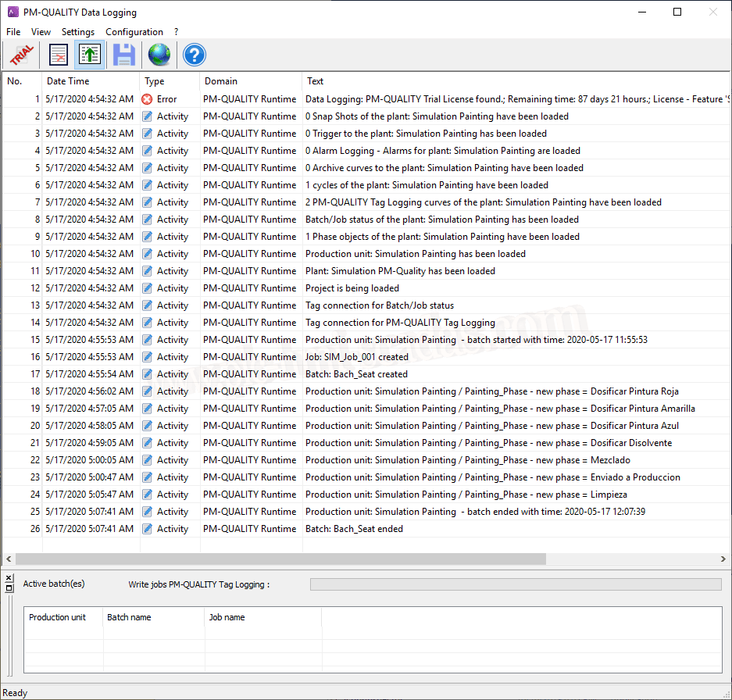Image resolution: width=732 pixels, height=700 pixels.
Task: Click the blue floppy disk save icon
Action: click(124, 55)
